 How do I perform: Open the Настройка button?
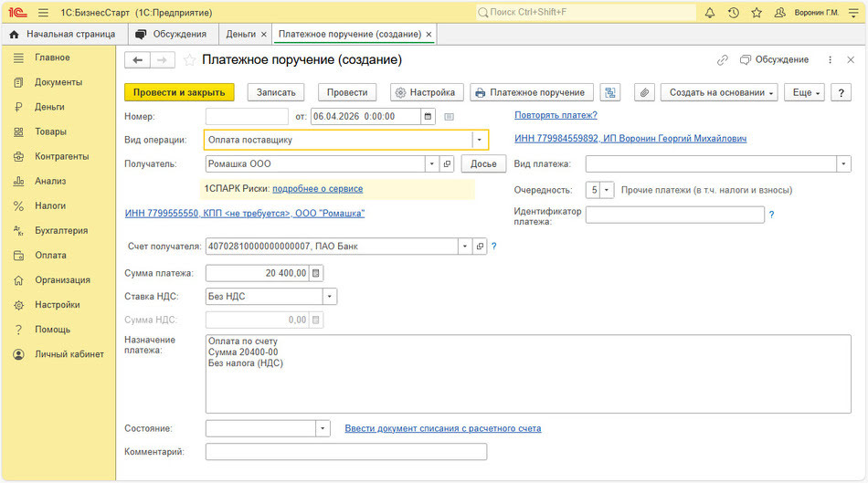[x=426, y=92]
